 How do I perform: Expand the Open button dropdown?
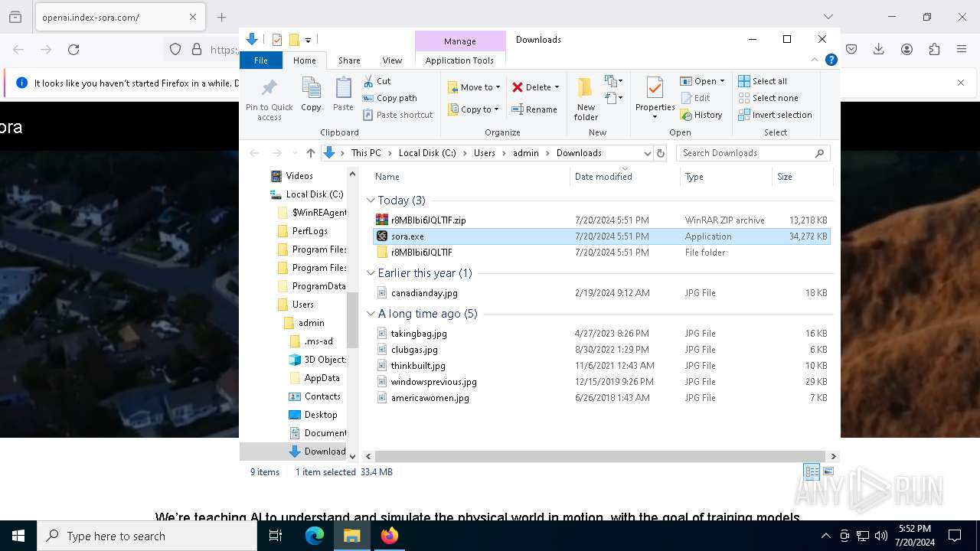point(722,81)
